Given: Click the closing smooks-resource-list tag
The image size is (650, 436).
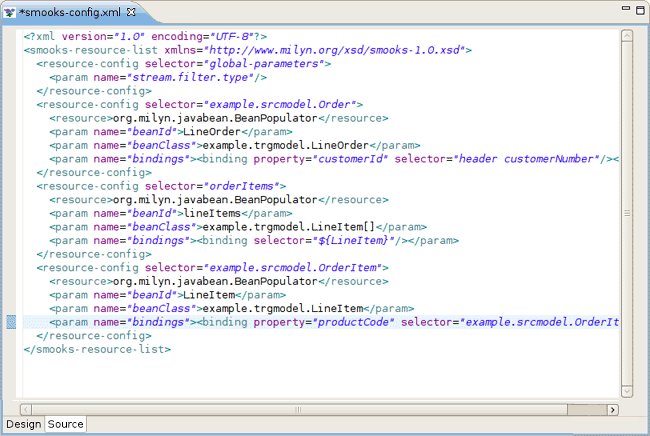Looking at the screenshot, I should pos(97,349).
